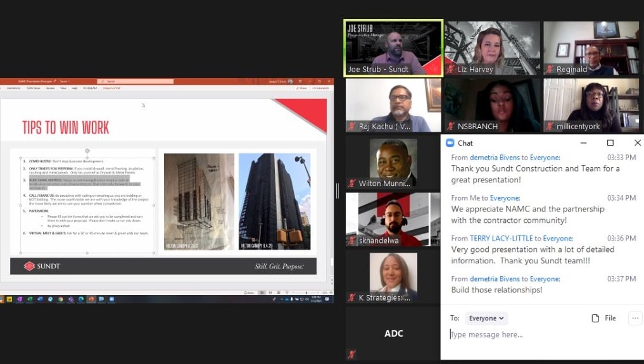Click Liz Harvey's muted microphone icon
The width and height of the screenshot is (644, 364).
pos(451,69)
